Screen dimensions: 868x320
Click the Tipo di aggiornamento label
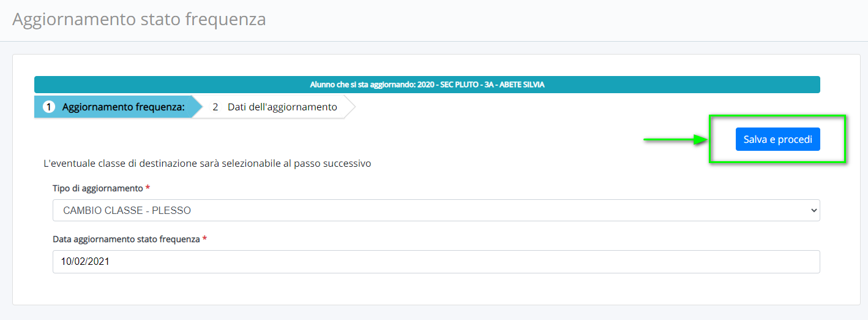(x=97, y=188)
